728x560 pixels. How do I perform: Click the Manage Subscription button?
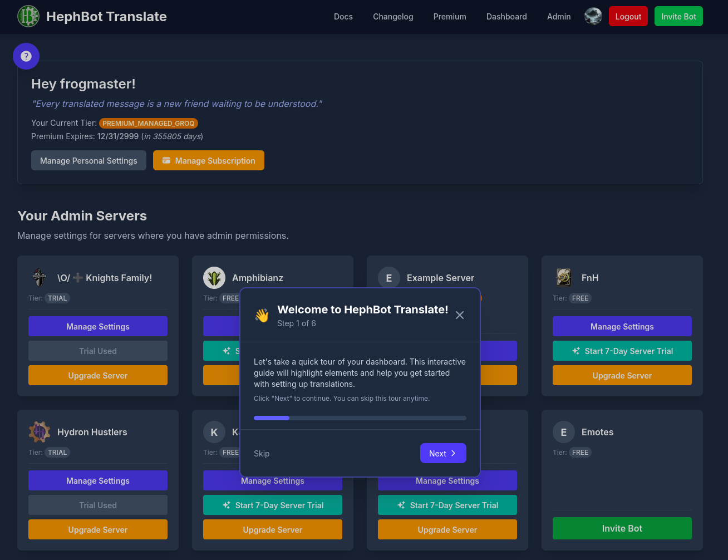[x=209, y=161]
